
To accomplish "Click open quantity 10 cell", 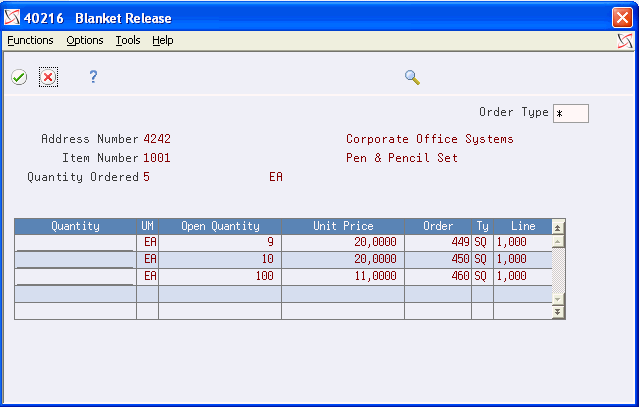I will [220, 260].
